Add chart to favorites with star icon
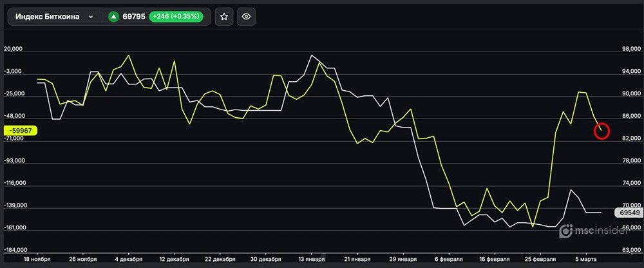This screenshot has width=644, height=268. click(224, 17)
